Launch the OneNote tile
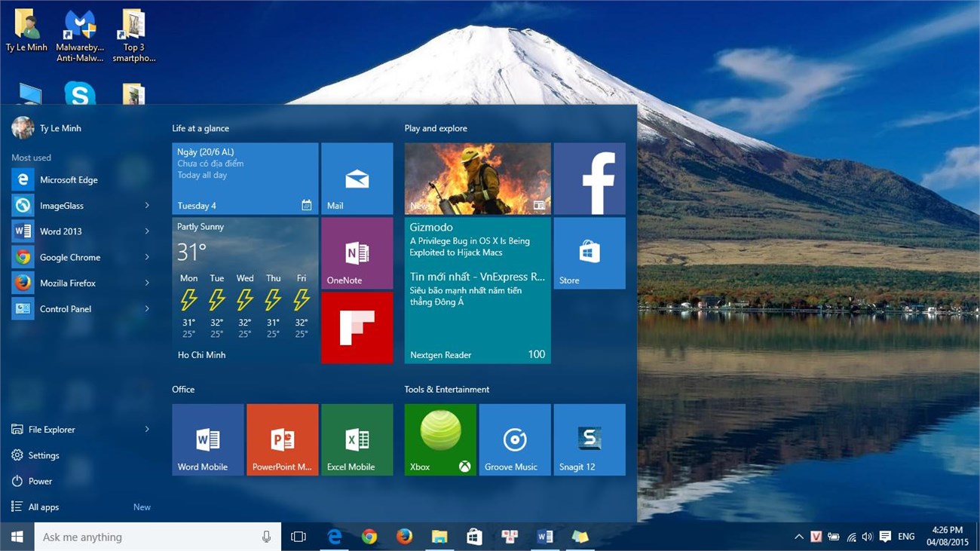 pos(357,253)
